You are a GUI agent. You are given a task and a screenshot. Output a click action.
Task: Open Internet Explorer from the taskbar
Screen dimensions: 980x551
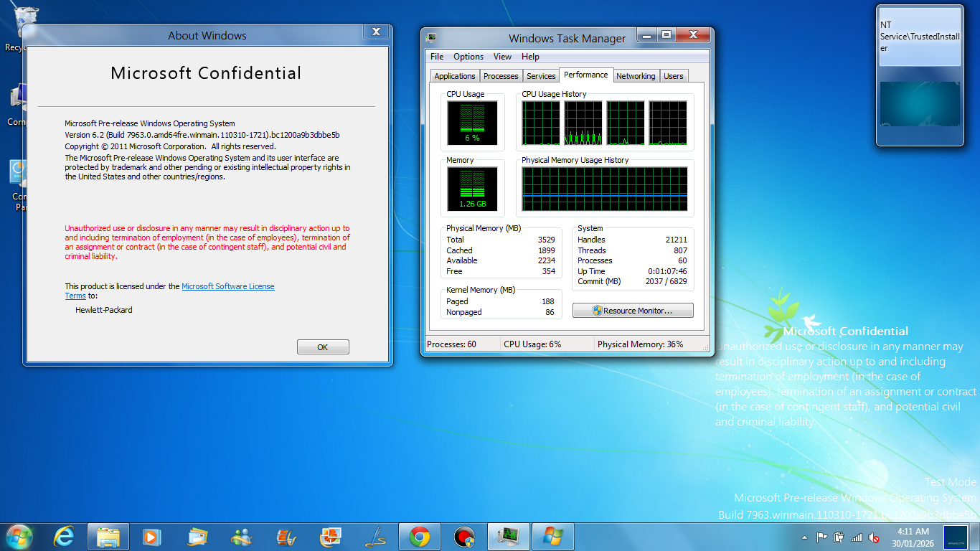click(64, 537)
